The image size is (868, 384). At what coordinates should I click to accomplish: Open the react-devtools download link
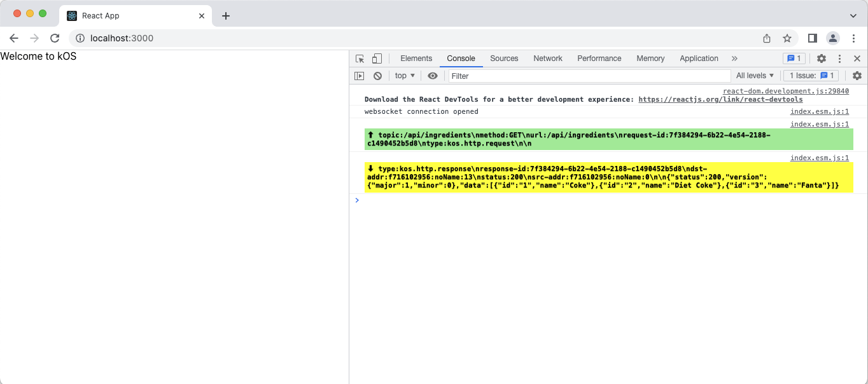click(720, 99)
